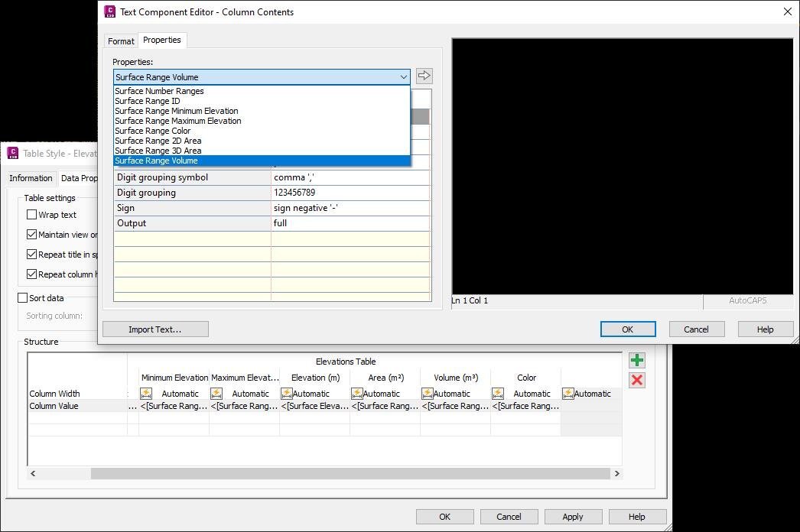Collapse the Properties combo box dropdown
This screenshot has height=532, width=800.
pos(404,77)
